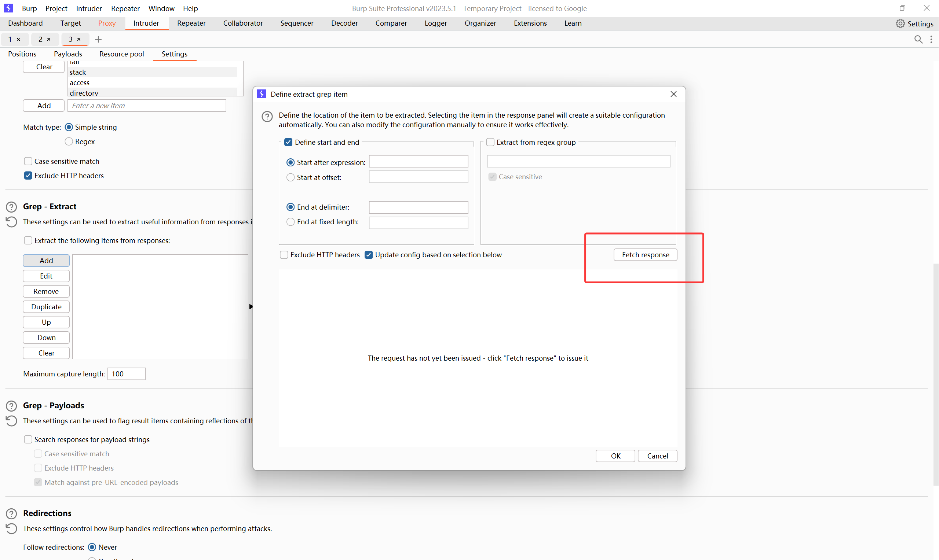Open the Grep - Payloads help icon
Image resolution: width=939 pixels, height=560 pixels.
point(11,406)
